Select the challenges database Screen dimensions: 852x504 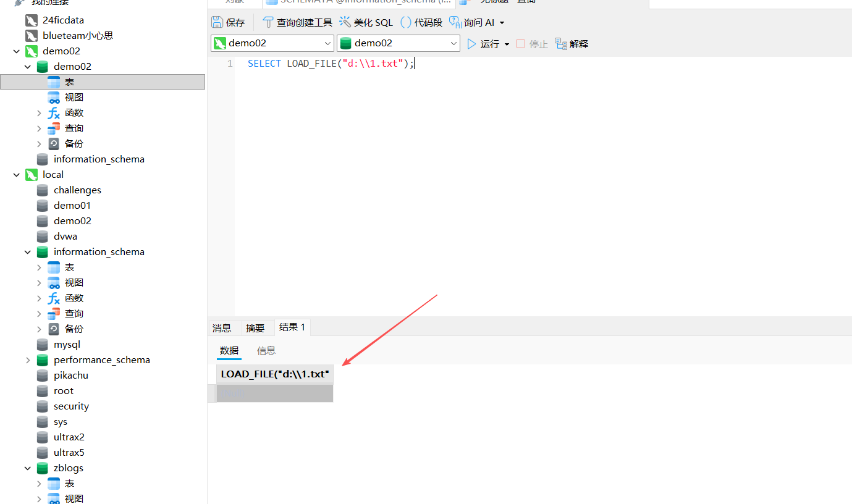click(x=77, y=190)
